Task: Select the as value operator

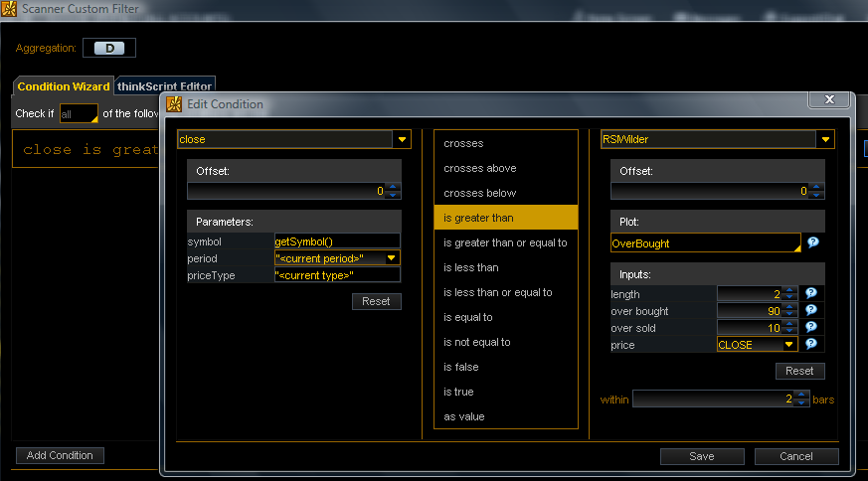Action: click(506, 416)
